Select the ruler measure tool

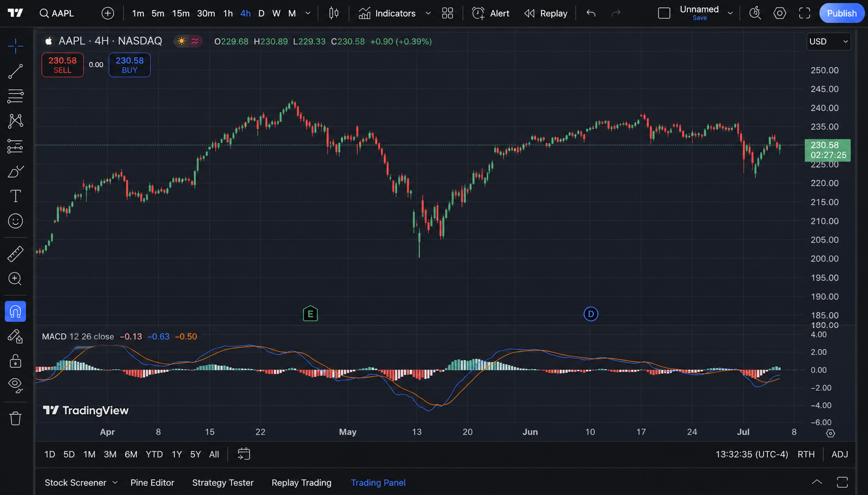[x=16, y=253]
